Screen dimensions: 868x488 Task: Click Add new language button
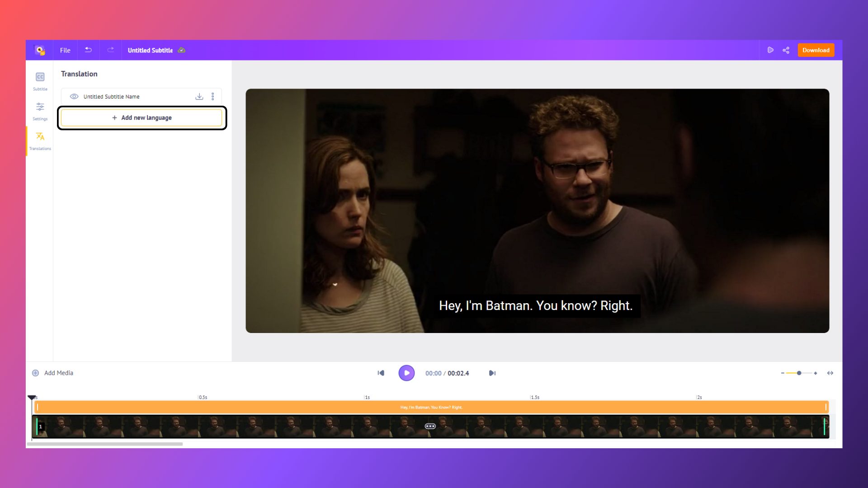click(142, 118)
